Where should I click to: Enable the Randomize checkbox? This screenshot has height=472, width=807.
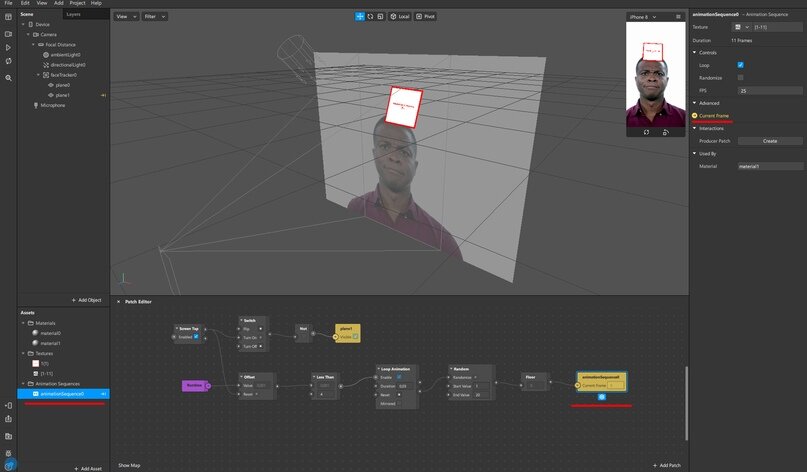click(740, 77)
